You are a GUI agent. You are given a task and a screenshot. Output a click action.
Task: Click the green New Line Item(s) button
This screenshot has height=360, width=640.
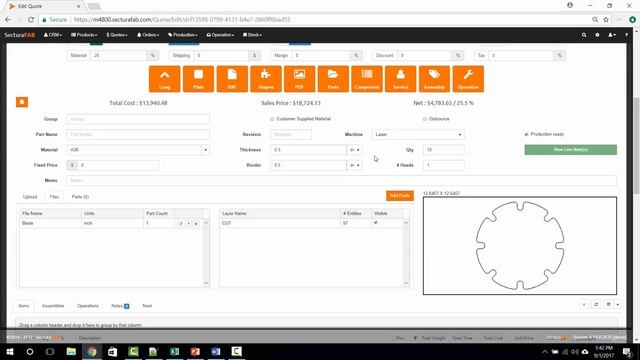571,150
